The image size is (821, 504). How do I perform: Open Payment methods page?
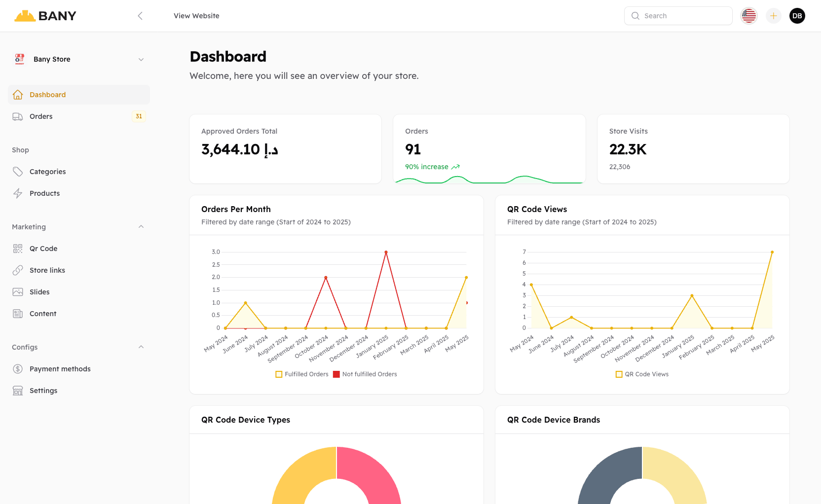click(x=79, y=369)
